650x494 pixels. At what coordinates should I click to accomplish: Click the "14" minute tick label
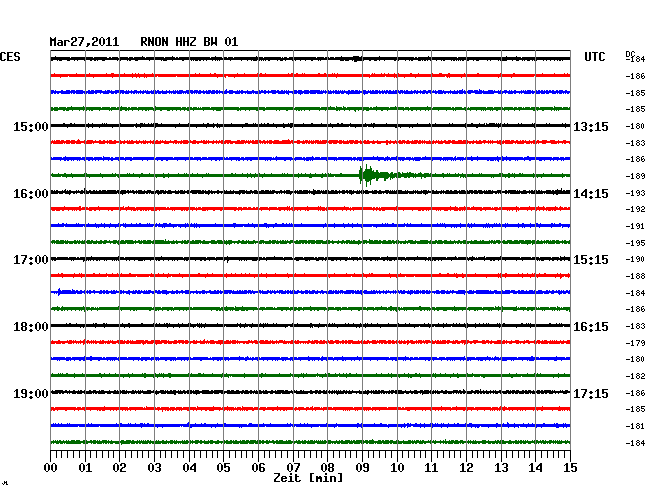pyautogui.click(x=536, y=468)
